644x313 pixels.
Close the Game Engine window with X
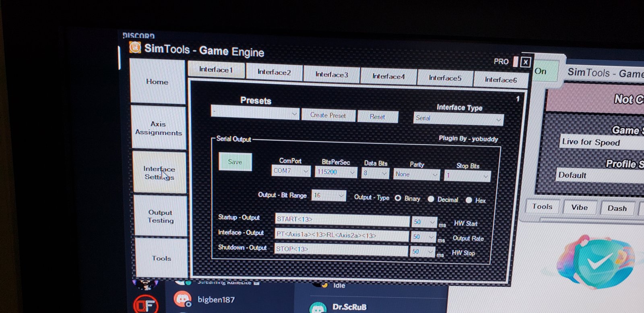[525, 62]
